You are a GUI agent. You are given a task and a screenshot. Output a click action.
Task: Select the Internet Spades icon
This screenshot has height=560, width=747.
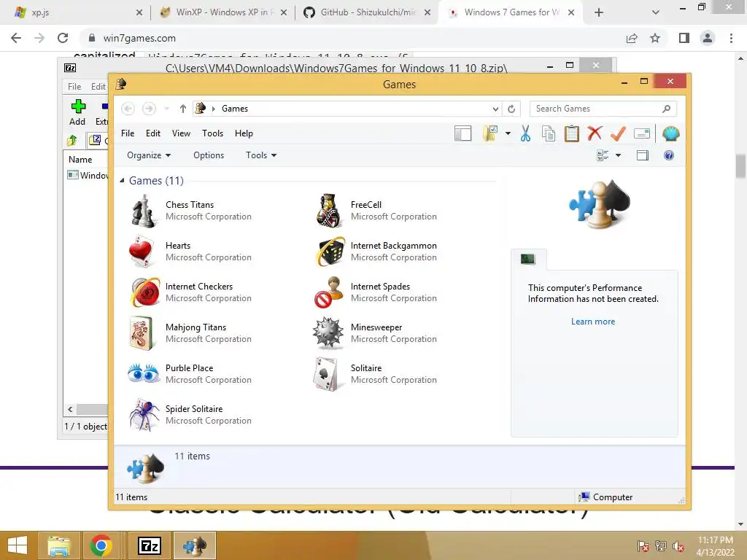pos(329,292)
